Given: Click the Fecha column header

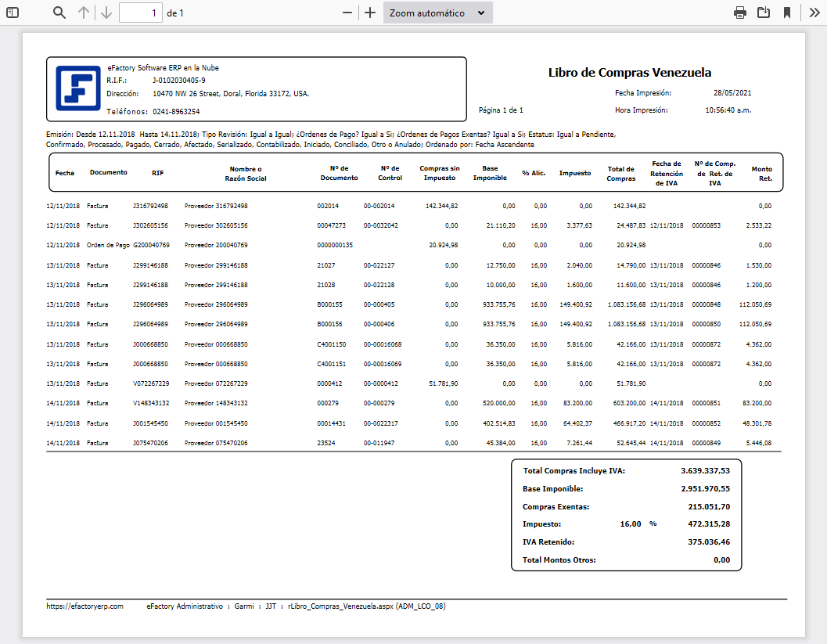Looking at the screenshot, I should (65, 172).
